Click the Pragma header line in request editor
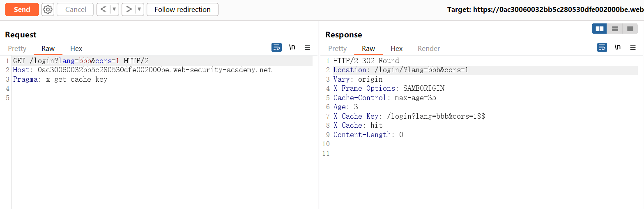644x209 pixels. coord(60,79)
